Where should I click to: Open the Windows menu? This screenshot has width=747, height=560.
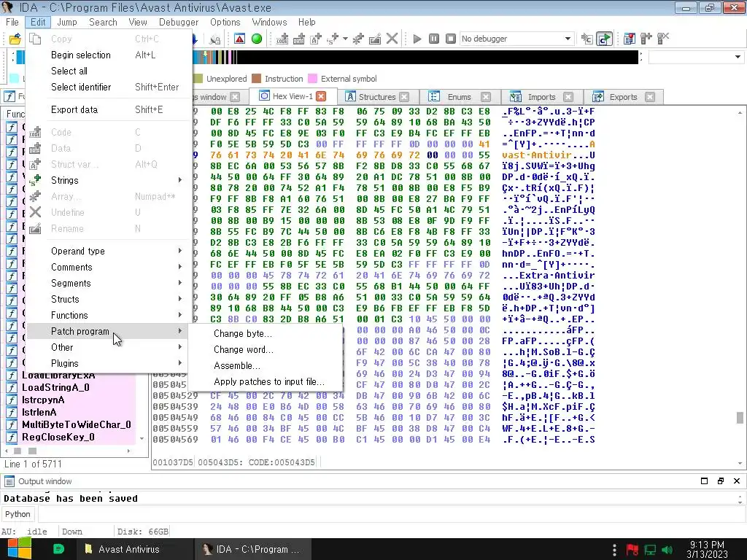point(269,22)
